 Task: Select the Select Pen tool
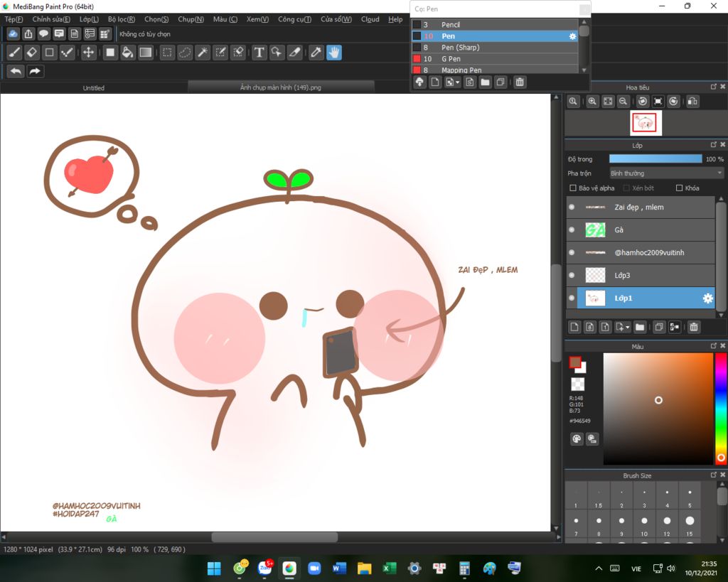tap(220, 53)
